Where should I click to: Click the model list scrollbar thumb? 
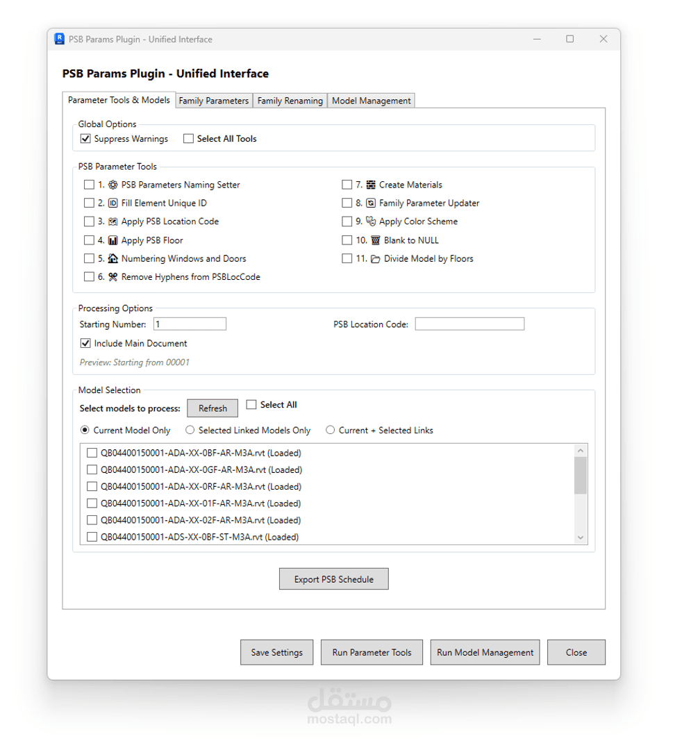[x=581, y=475]
